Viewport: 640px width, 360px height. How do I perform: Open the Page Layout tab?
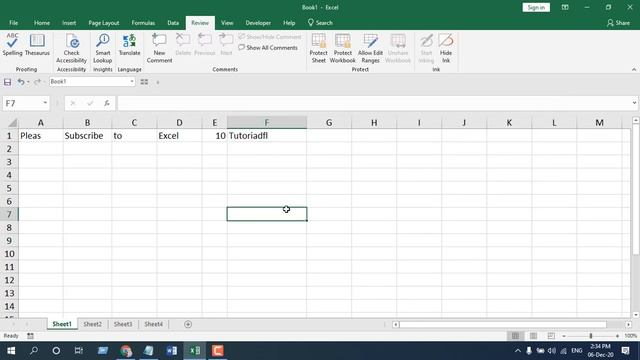coord(104,23)
